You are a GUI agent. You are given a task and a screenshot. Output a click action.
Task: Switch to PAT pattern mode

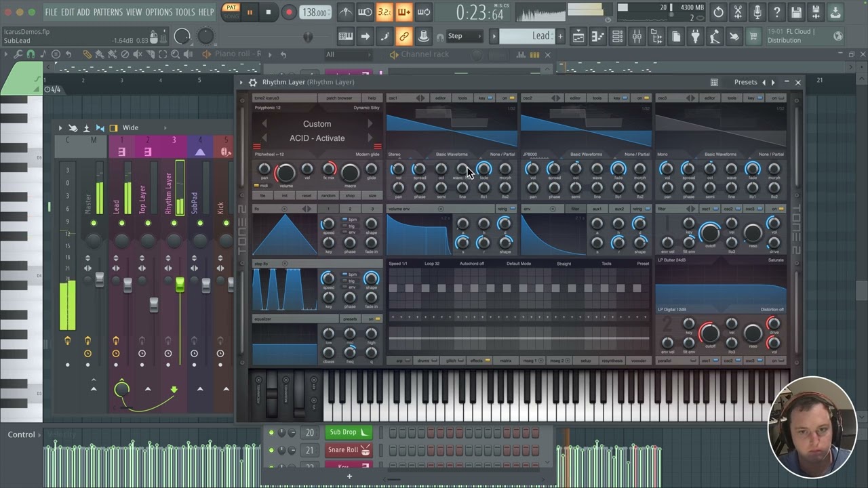coord(231,8)
